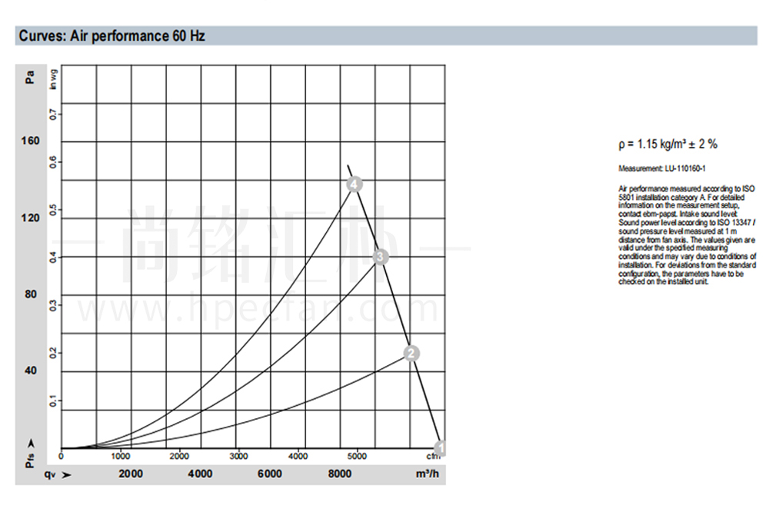Click the Pfs arrow axis symbol
This screenshot has height=532, width=769.
pos(30,454)
